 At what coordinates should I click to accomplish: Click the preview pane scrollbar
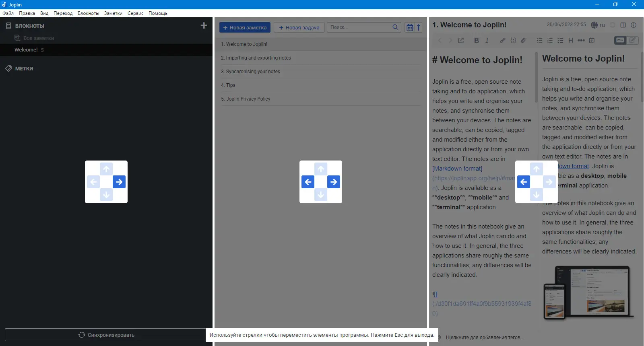642,77
